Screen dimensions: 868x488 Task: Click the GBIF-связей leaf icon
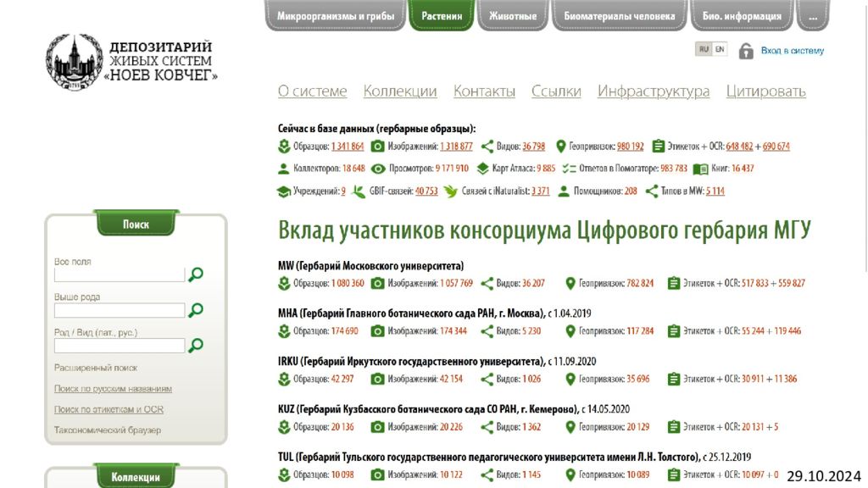click(359, 191)
